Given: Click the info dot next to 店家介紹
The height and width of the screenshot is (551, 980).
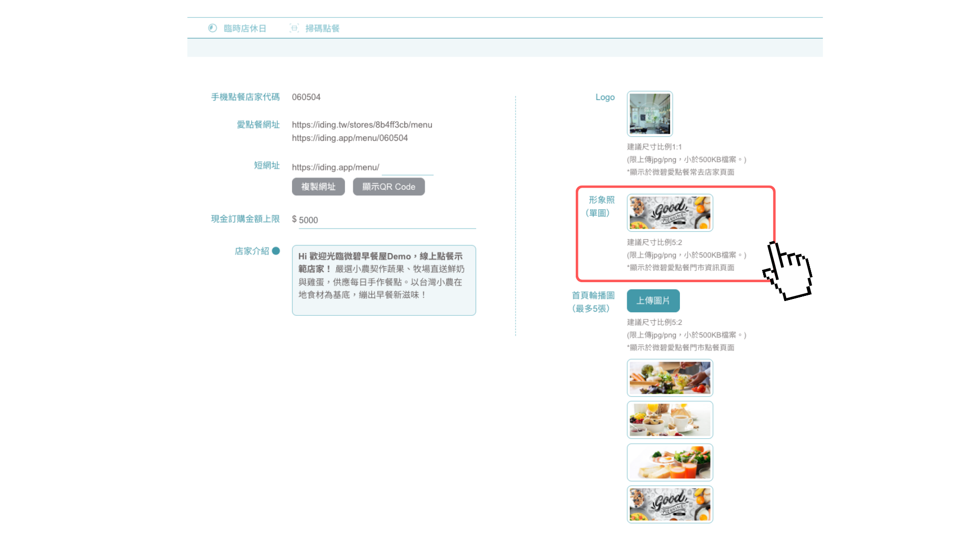Looking at the screenshot, I should pyautogui.click(x=276, y=251).
